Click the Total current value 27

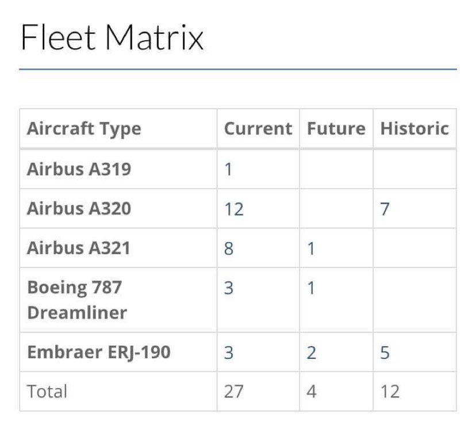coord(233,392)
